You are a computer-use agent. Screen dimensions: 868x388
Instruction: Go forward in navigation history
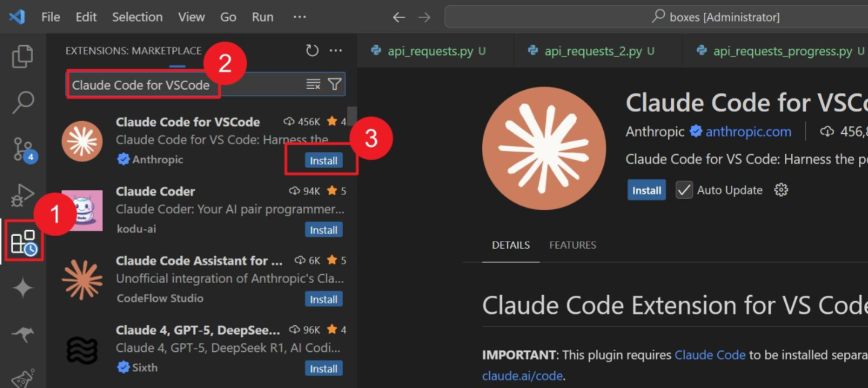(425, 17)
